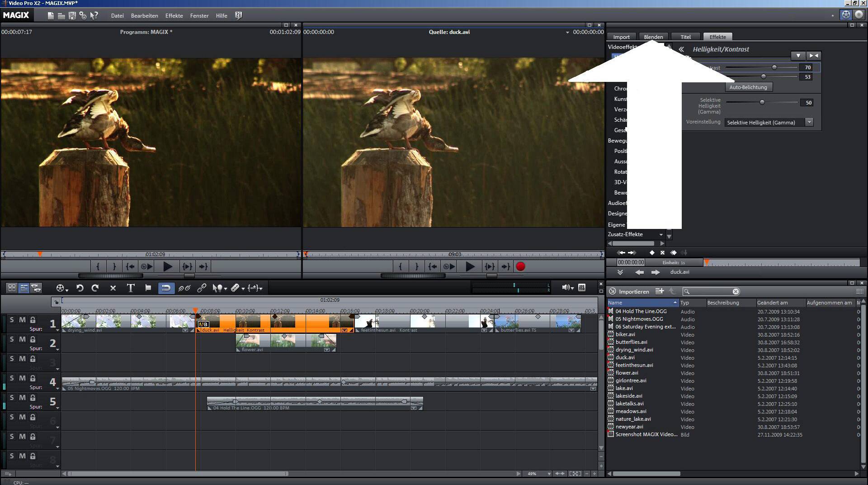Lock track 2 with padlock
This screenshot has height=485, width=868.
point(33,339)
